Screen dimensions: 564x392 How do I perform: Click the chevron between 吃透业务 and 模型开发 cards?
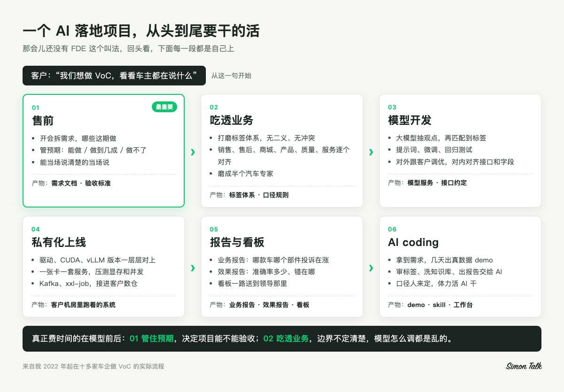371,152
